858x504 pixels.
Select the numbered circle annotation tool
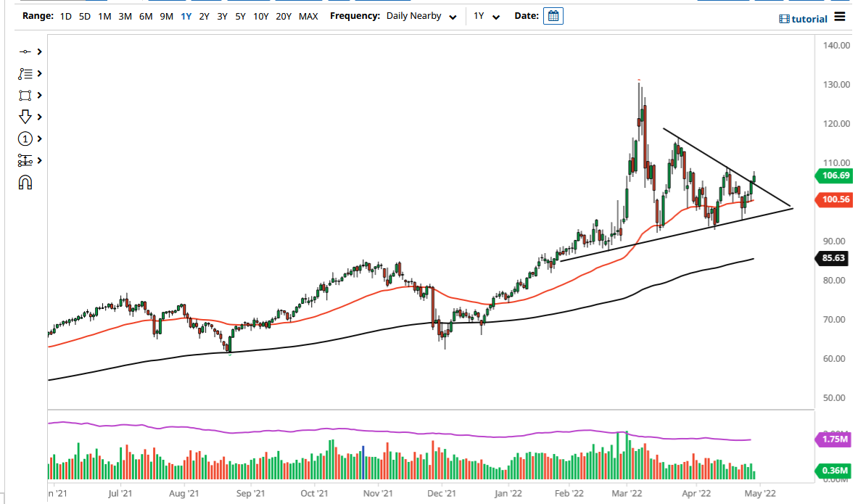click(x=24, y=139)
